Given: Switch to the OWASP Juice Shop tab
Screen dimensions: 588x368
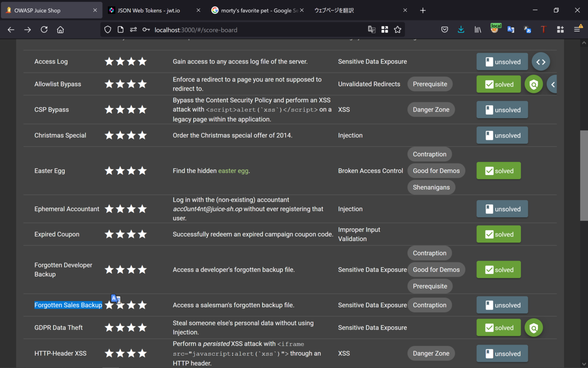Looking at the screenshot, I should 52,10.
